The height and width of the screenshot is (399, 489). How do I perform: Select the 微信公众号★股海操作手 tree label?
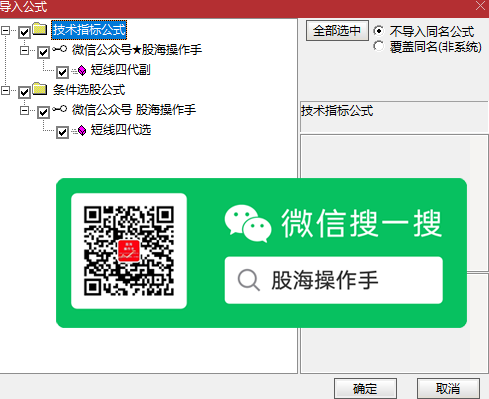137,50
